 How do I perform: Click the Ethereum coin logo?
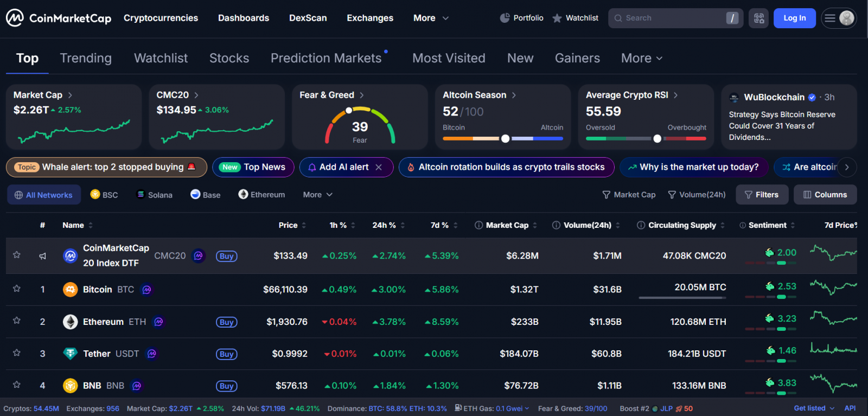tap(70, 322)
